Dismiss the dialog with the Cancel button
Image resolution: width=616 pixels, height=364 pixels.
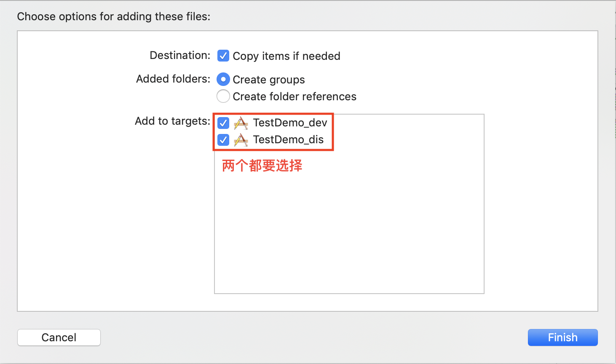point(59,337)
